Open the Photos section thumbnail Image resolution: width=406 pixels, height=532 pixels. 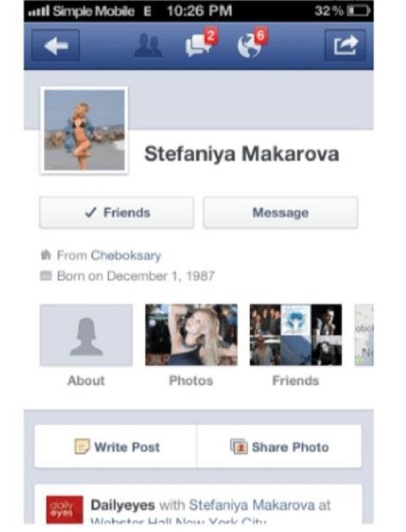click(191, 335)
